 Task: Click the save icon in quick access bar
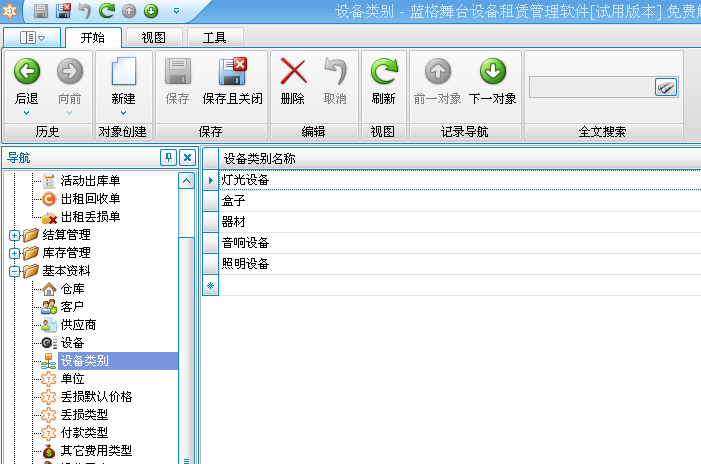41,11
